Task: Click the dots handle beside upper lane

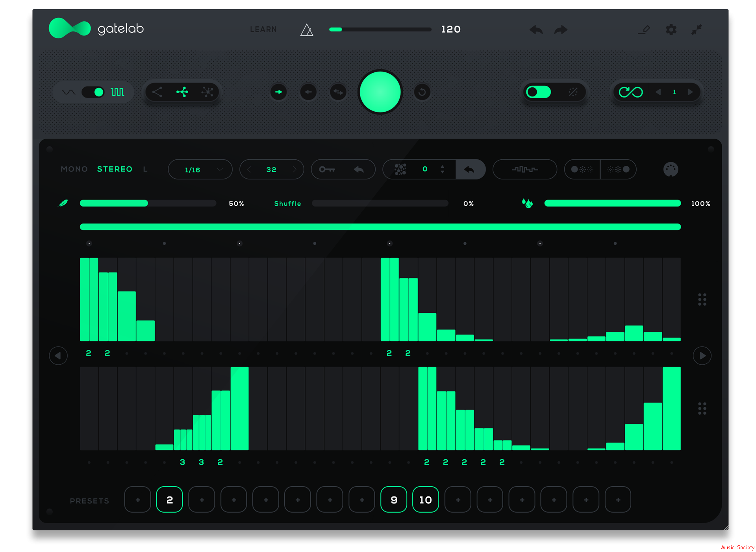Action: [x=702, y=299]
